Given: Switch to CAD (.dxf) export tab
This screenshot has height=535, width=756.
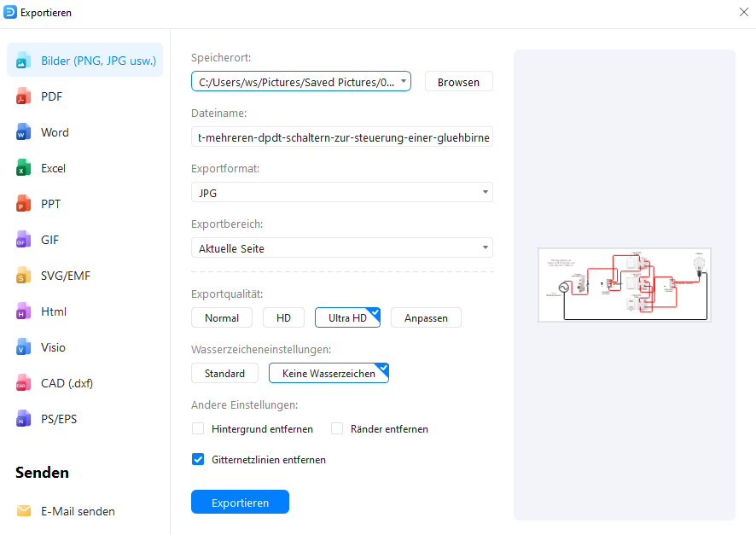Looking at the screenshot, I should pos(67,383).
